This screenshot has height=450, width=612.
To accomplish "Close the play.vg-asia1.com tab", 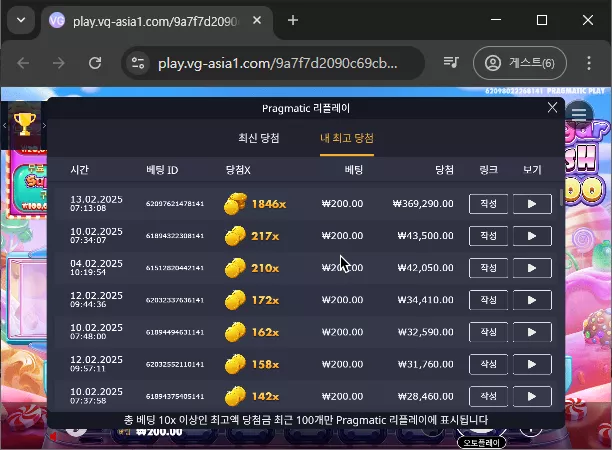I will (257, 20).
